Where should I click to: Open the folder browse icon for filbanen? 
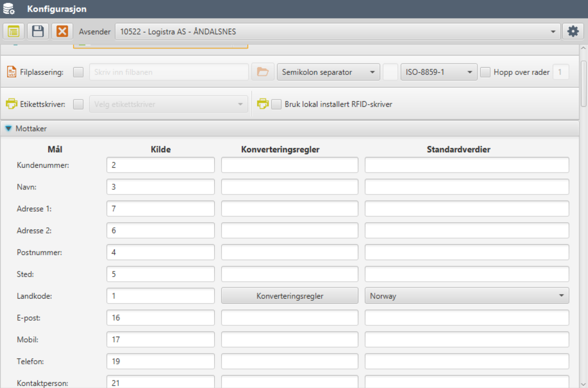(x=262, y=72)
